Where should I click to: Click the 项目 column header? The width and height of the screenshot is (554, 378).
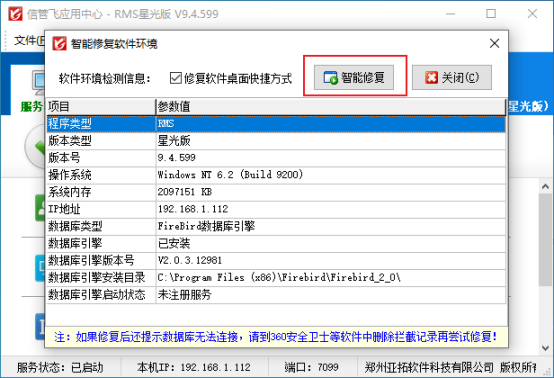101,107
